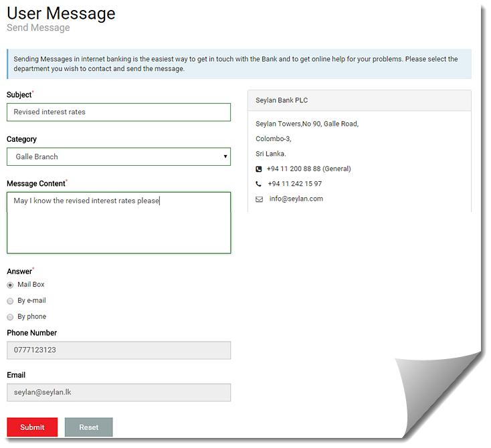Select the Mail Box answer option
This screenshot has height=448, width=491.
10,286
